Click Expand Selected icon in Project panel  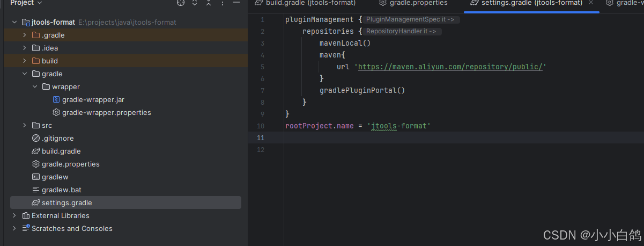(195, 3)
